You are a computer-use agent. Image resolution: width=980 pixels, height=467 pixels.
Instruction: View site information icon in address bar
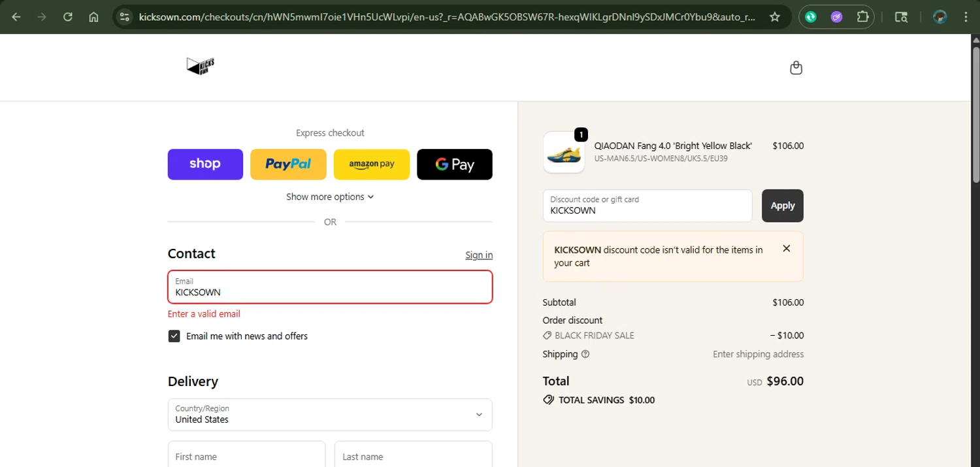pyautogui.click(x=125, y=17)
